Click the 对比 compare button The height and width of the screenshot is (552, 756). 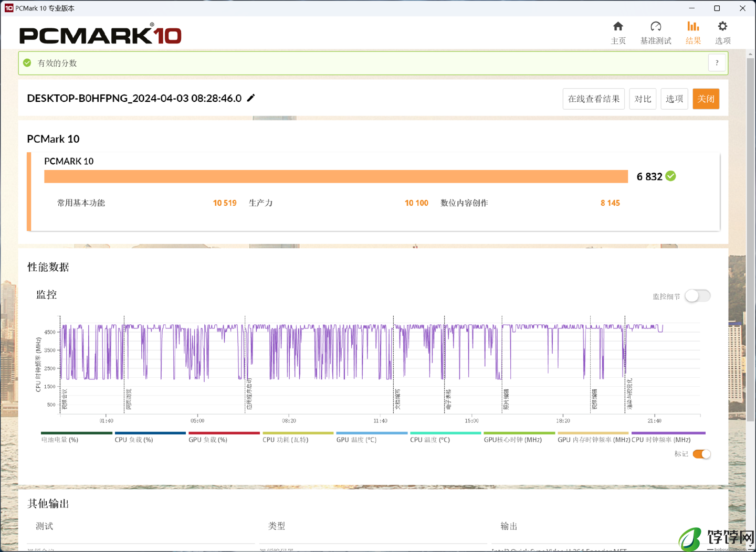[643, 99]
